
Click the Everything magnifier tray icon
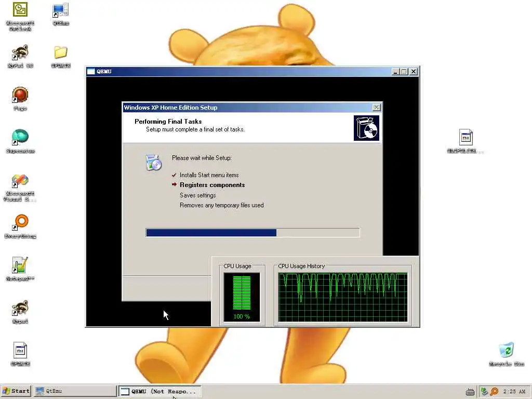[x=495, y=392]
